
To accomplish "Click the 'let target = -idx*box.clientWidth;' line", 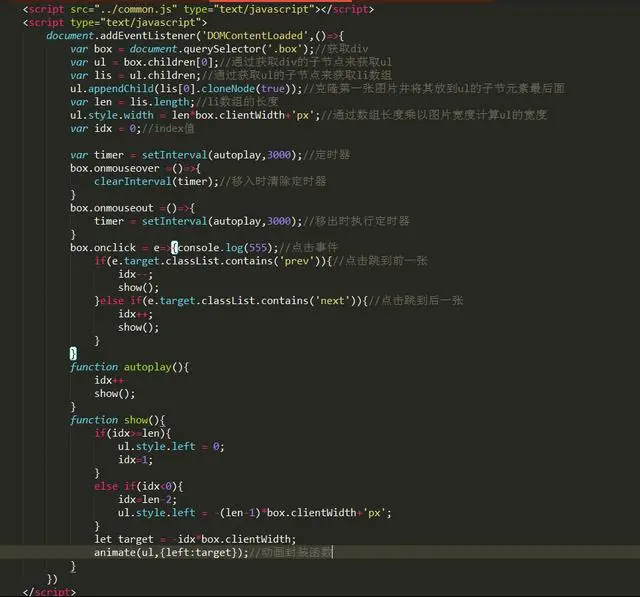I will [195, 539].
